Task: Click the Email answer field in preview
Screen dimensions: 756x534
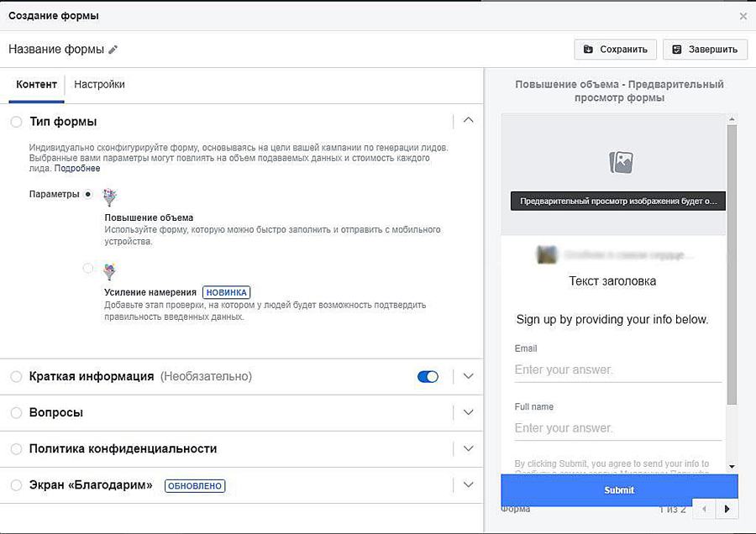Action: pyautogui.click(x=617, y=370)
